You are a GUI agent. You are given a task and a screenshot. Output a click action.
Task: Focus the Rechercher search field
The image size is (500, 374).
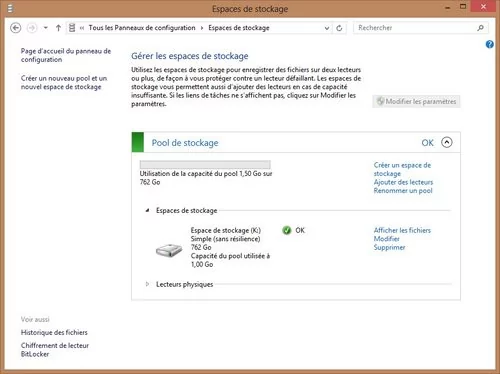pos(416,28)
